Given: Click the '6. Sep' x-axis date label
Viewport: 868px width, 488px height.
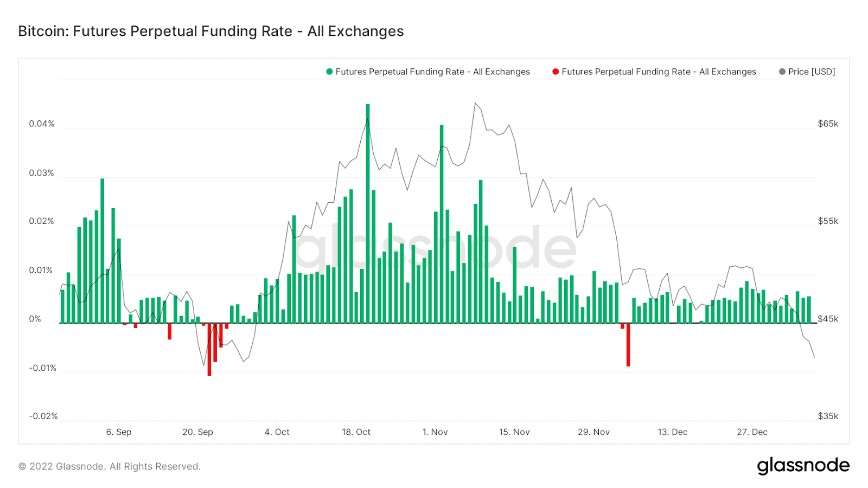Looking at the screenshot, I should click(119, 432).
